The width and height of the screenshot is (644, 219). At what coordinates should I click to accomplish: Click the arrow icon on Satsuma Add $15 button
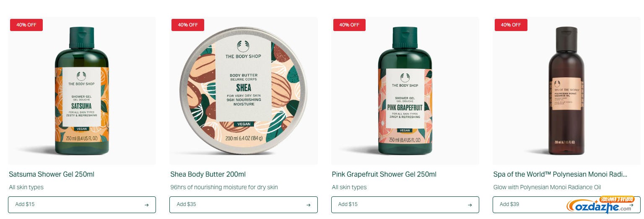tap(146, 205)
